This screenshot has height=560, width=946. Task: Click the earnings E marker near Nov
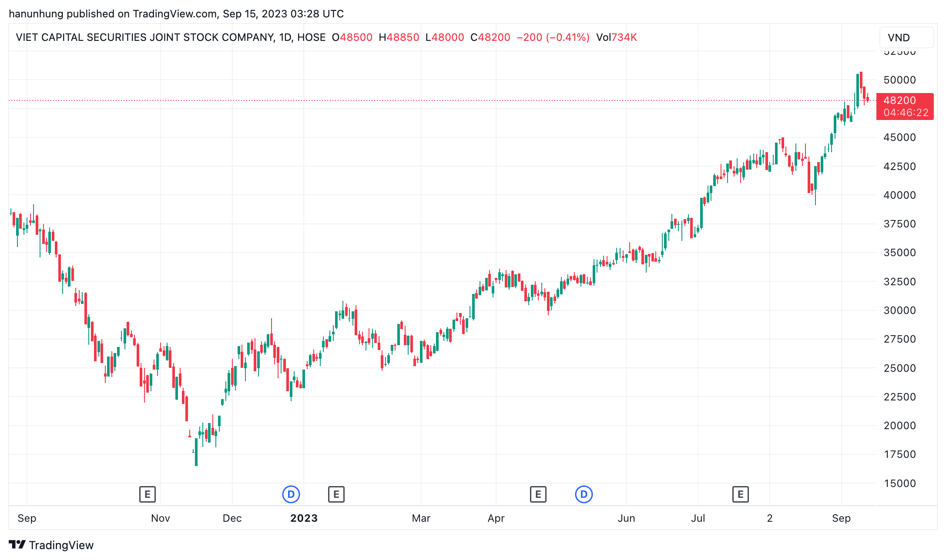tap(148, 494)
